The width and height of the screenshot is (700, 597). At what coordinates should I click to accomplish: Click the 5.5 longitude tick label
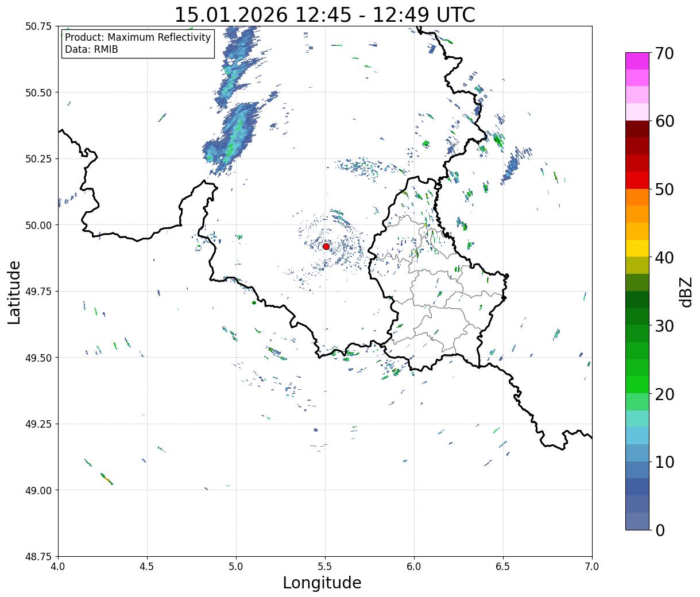click(325, 566)
